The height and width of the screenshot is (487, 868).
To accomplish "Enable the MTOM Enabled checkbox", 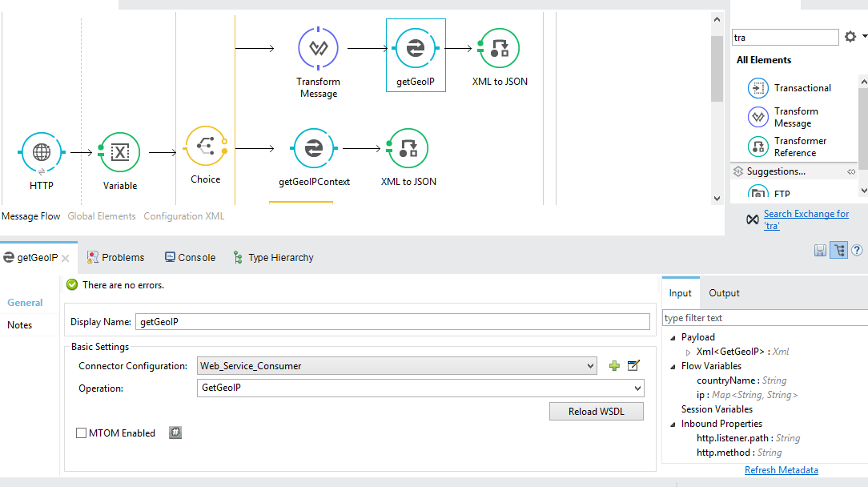I will pos(81,433).
